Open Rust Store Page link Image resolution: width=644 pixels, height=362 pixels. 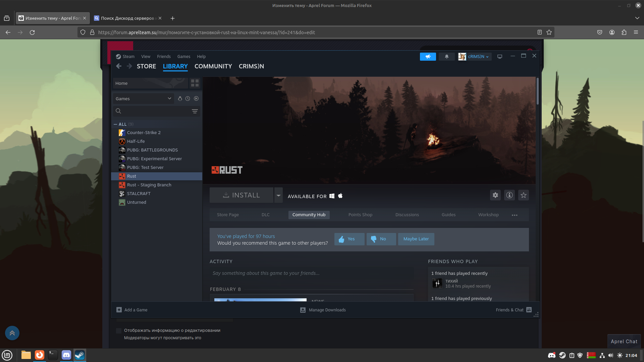[228, 215]
